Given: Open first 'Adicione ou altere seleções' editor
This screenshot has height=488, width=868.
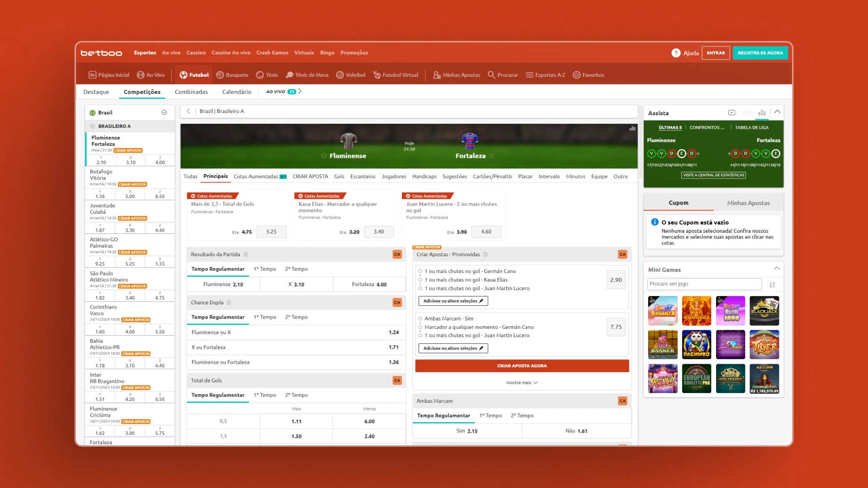Looking at the screenshot, I should coord(453,301).
